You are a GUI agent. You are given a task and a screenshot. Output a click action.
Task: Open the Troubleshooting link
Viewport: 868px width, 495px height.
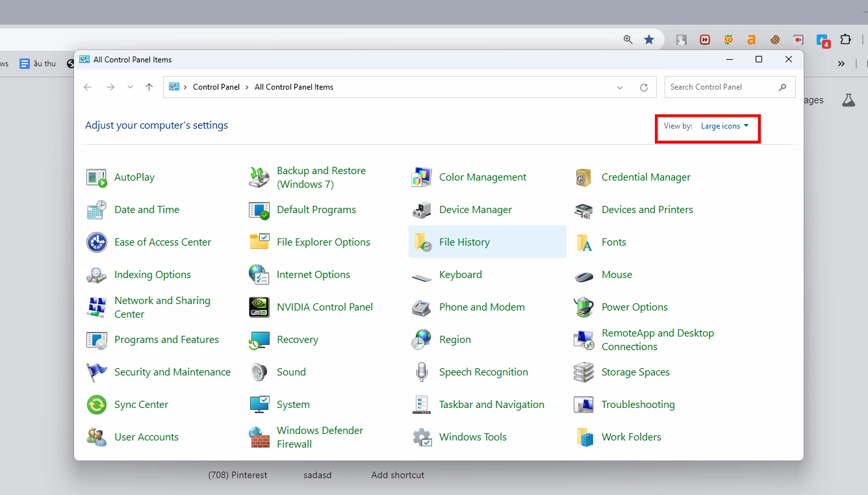[x=638, y=405]
